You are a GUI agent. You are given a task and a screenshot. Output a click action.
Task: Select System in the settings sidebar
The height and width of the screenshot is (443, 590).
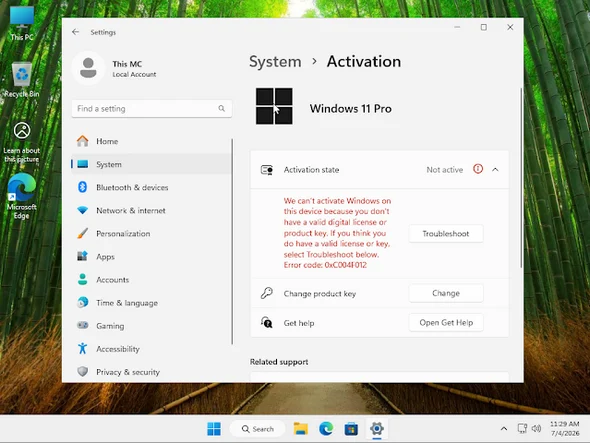click(151, 164)
